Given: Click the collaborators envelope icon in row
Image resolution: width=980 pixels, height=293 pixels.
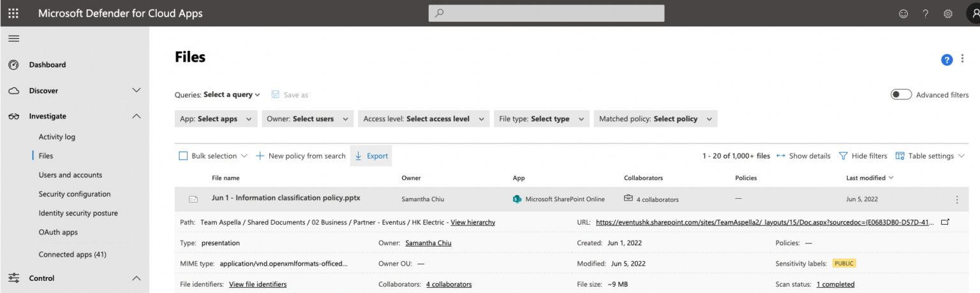Looking at the screenshot, I should click(x=628, y=199).
